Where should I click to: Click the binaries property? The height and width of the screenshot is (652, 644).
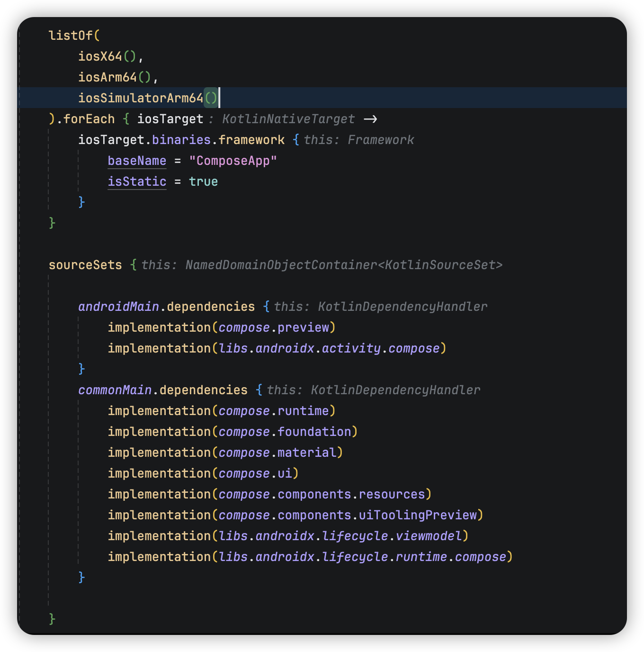pyautogui.click(x=181, y=140)
